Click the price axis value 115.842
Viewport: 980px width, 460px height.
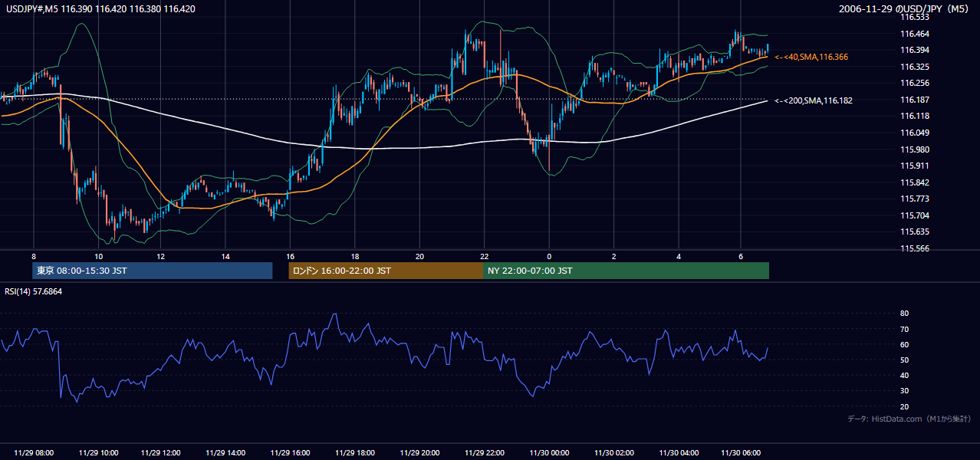915,182
